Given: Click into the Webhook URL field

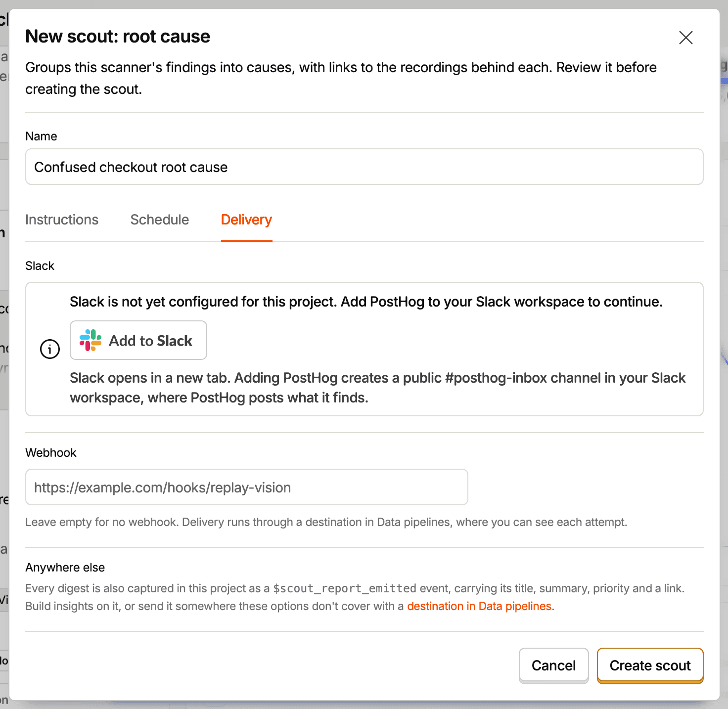Looking at the screenshot, I should pos(247,487).
